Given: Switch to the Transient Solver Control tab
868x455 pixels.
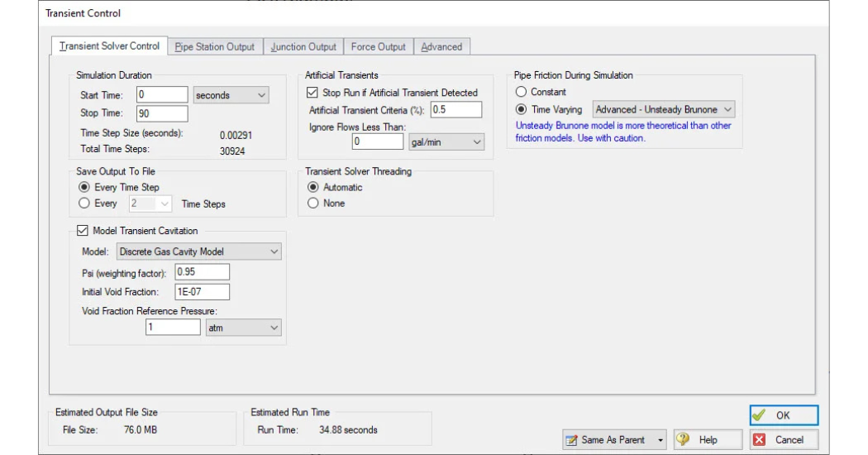Looking at the screenshot, I should (109, 46).
